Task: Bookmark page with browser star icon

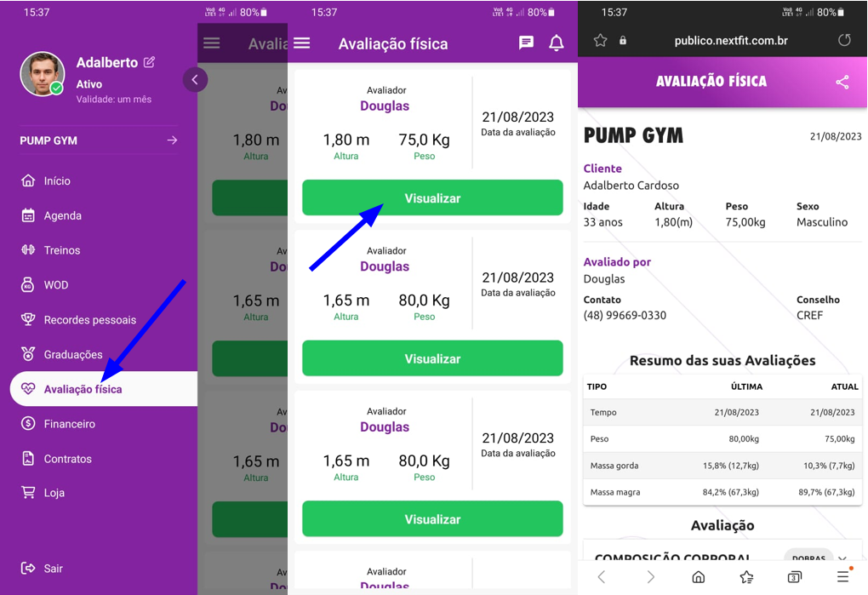Action: (600, 40)
